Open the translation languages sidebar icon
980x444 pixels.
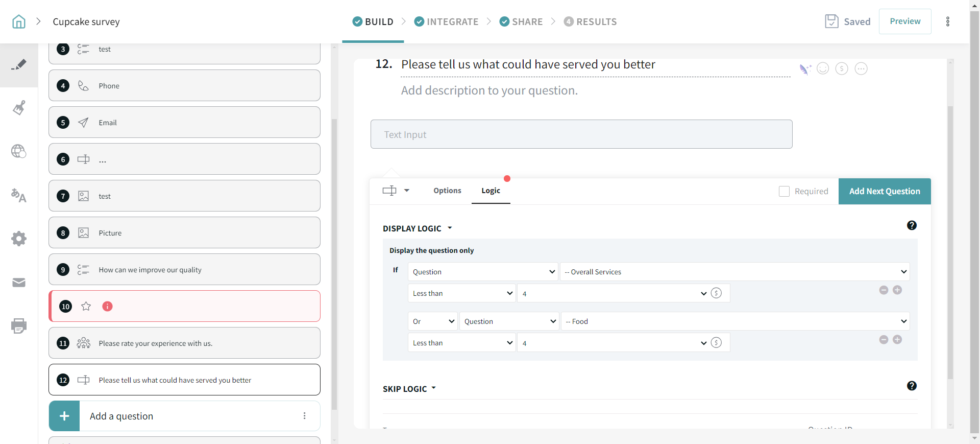pos(19,195)
